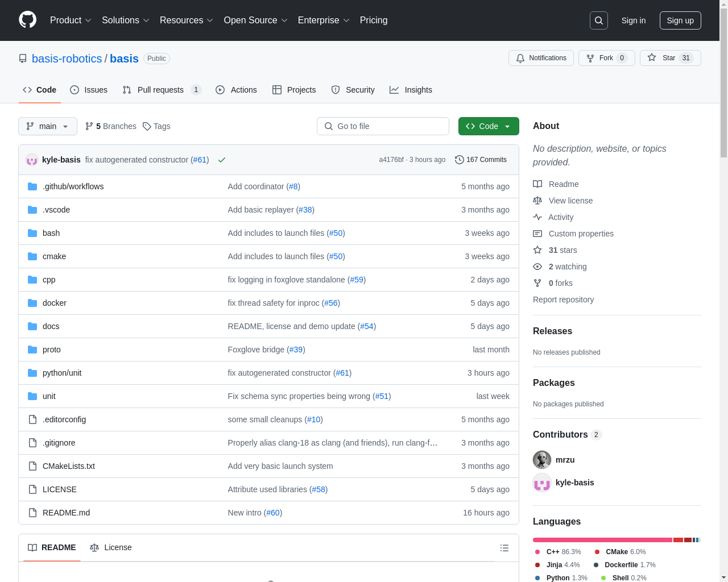This screenshot has height=582, width=728.
Task: Open the Pricing page link
Action: click(x=374, y=20)
